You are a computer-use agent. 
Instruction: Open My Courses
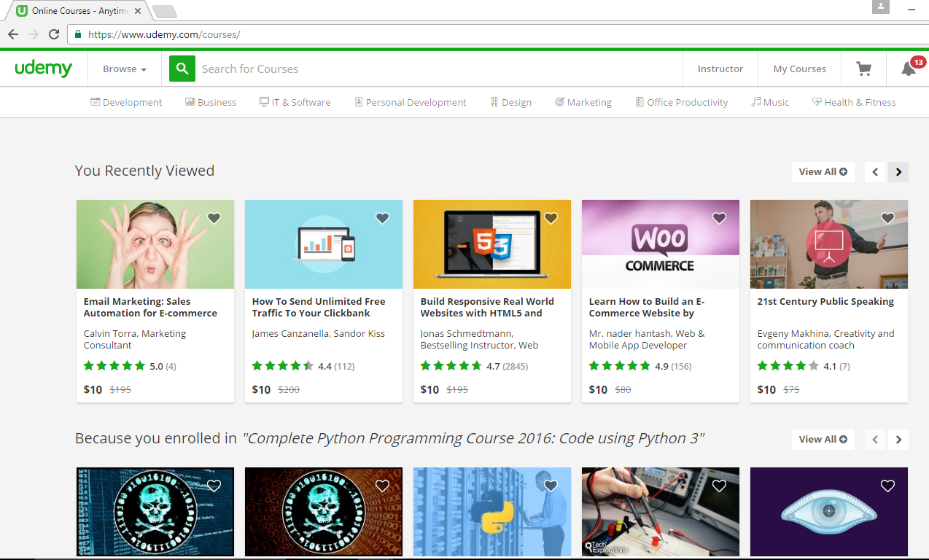(800, 69)
